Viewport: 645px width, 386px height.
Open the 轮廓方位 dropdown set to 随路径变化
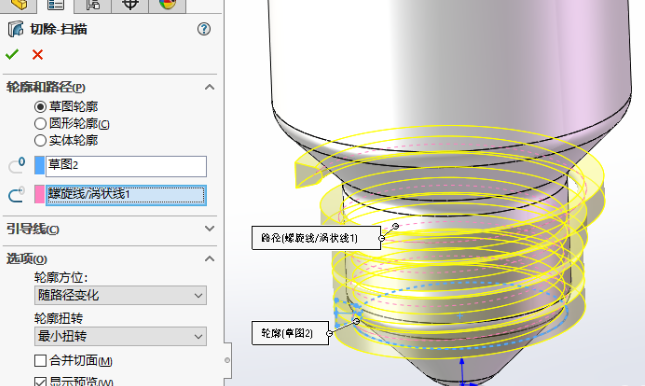click(x=121, y=295)
